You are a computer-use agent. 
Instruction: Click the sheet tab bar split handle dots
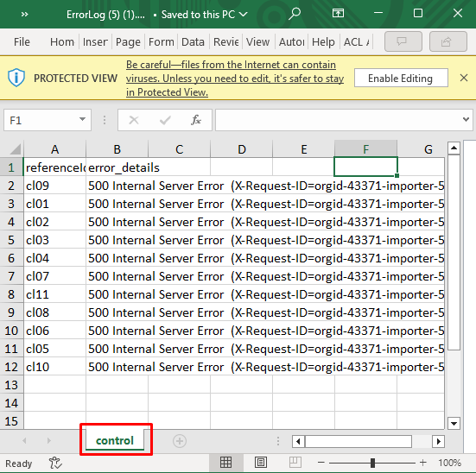(278, 441)
